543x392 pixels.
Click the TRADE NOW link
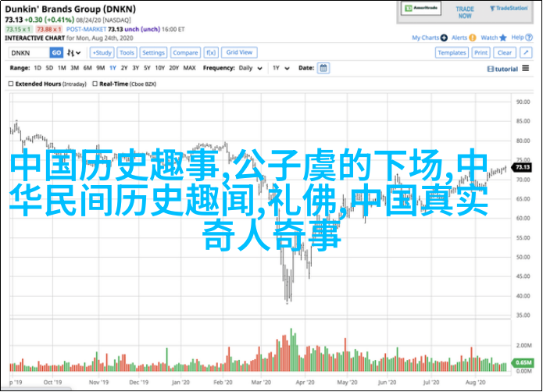point(465,12)
